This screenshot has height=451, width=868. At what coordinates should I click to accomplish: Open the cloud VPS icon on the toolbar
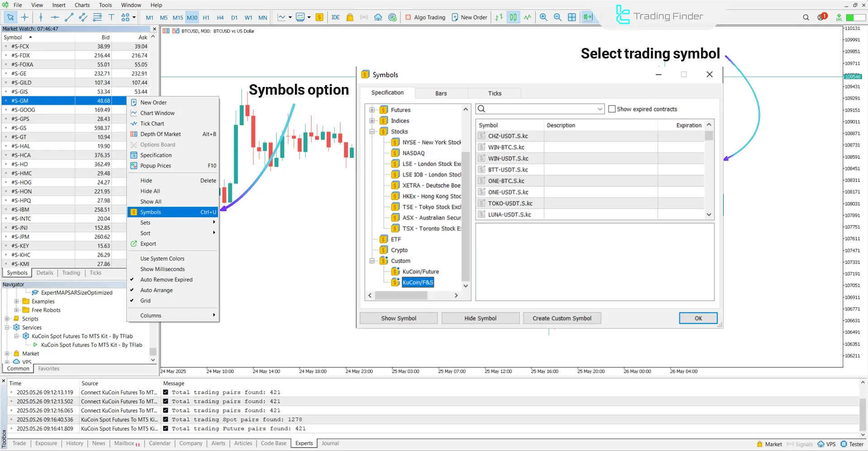tap(378, 17)
